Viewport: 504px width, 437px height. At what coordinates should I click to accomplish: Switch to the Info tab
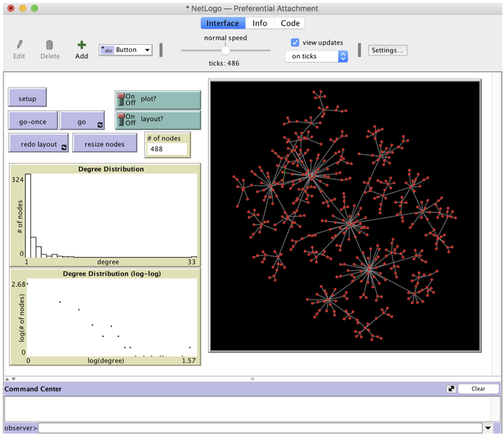(260, 23)
